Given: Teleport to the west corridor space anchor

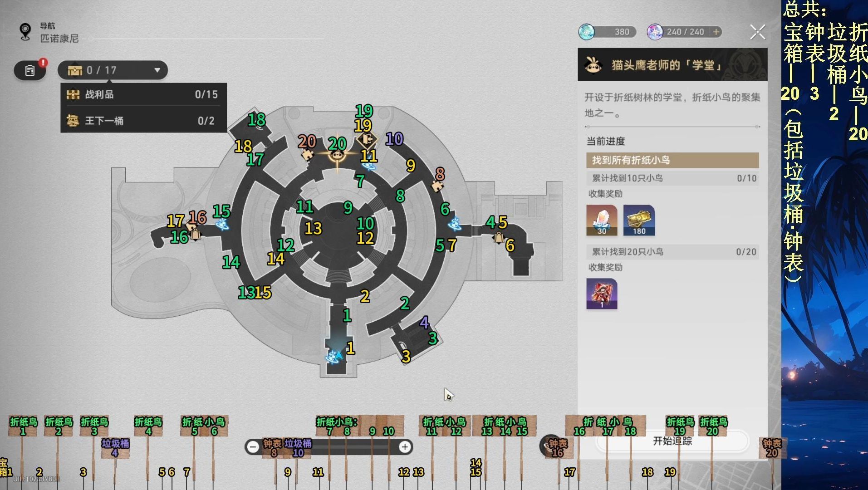Looking at the screenshot, I should click(x=222, y=224).
